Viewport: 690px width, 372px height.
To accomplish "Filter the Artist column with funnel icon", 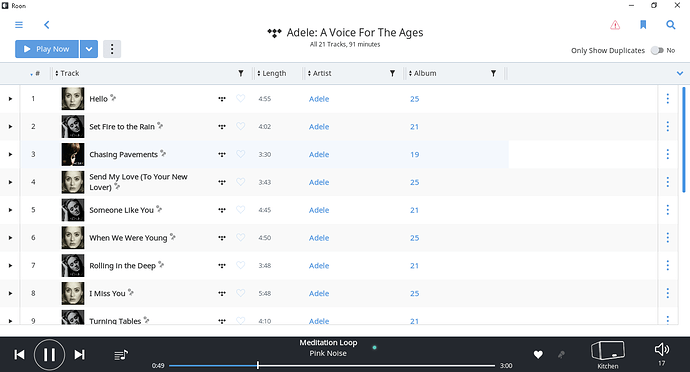I will pyautogui.click(x=392, y=74).
